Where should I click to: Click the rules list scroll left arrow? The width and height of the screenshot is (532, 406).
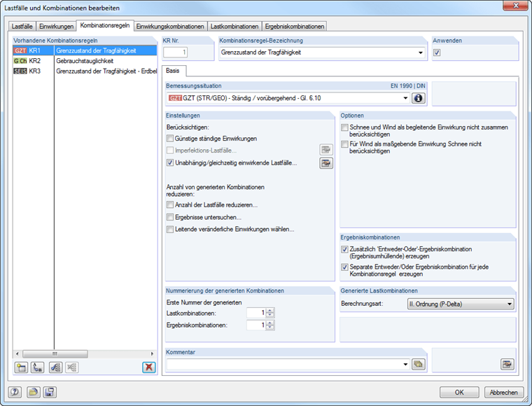[17, 353]
